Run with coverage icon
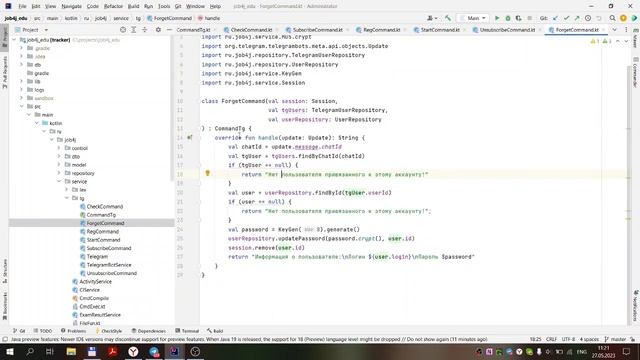The height and width of the screenshot is (360, 640). [518, 18]
